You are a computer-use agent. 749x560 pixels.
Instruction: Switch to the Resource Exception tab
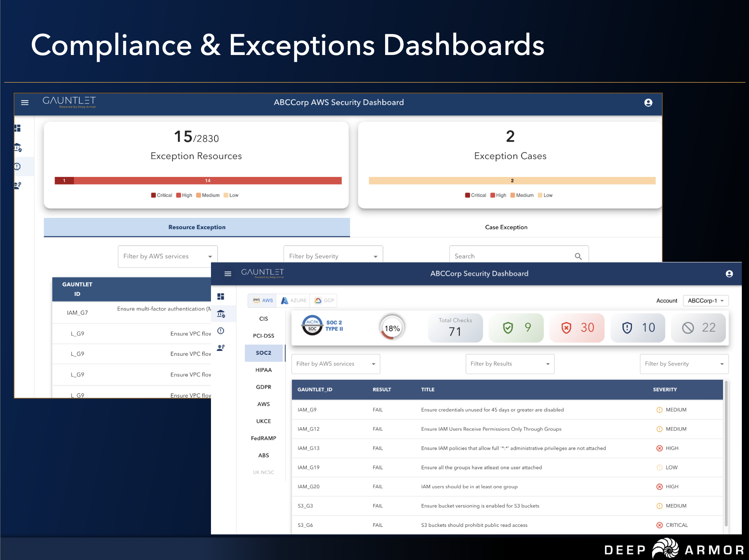click(x=197, y=227)
